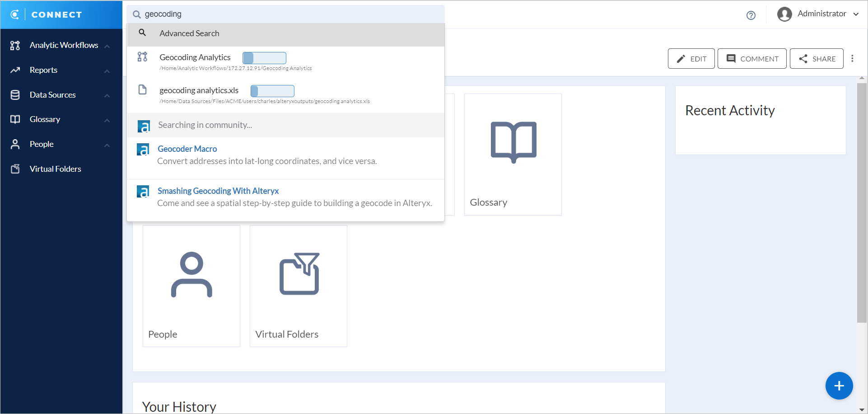Viewport: 868px width, 414px height.
Task: Click the Administrator avatar icon
Action: (784, 14)
